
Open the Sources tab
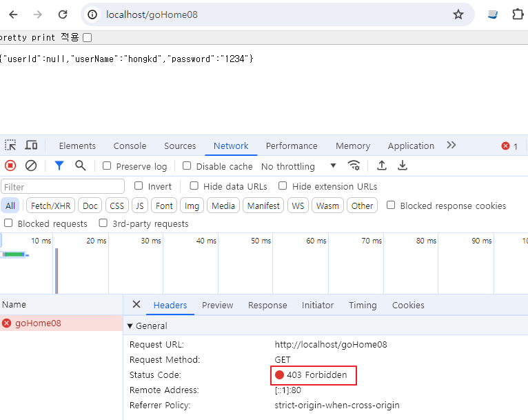[x=180, y=146]
